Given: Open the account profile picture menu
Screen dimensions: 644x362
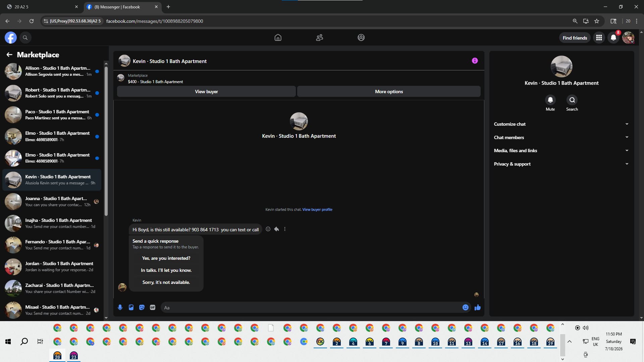Looking at the screenshot, I should (628, 38).
